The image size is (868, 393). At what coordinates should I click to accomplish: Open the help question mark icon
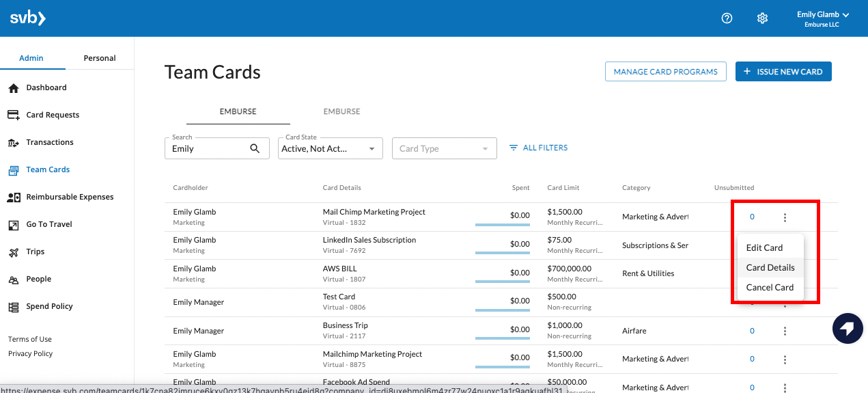click(x=727, y=18)
